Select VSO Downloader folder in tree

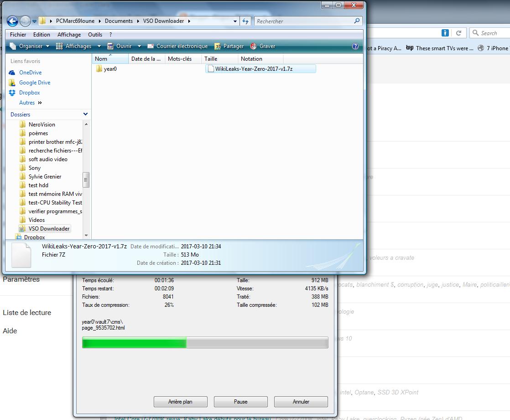(45, 229)
